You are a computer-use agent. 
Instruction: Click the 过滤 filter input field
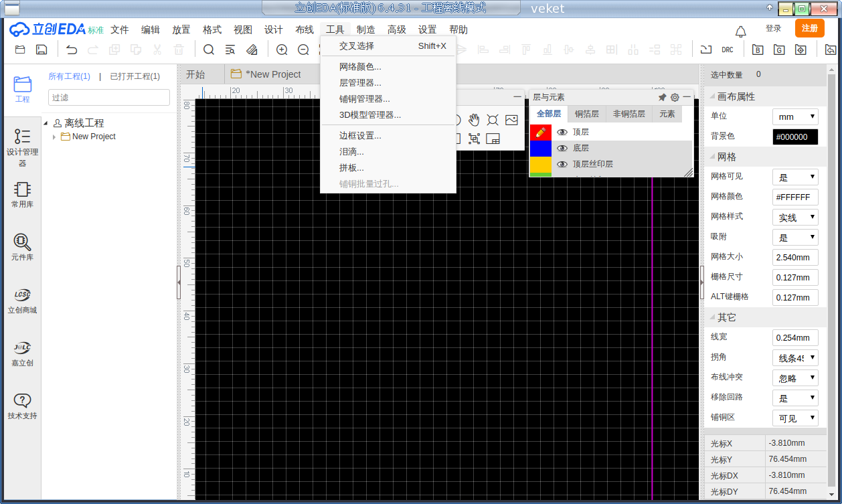pos(109,98)
